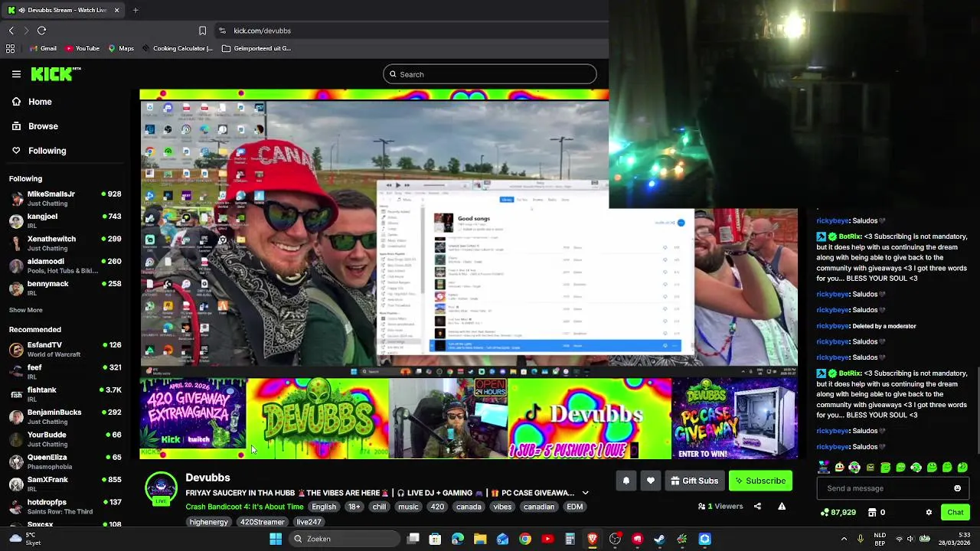The image size is (980, 551).
Task: Click the Kick search field
Action: (x=490, y=74)
